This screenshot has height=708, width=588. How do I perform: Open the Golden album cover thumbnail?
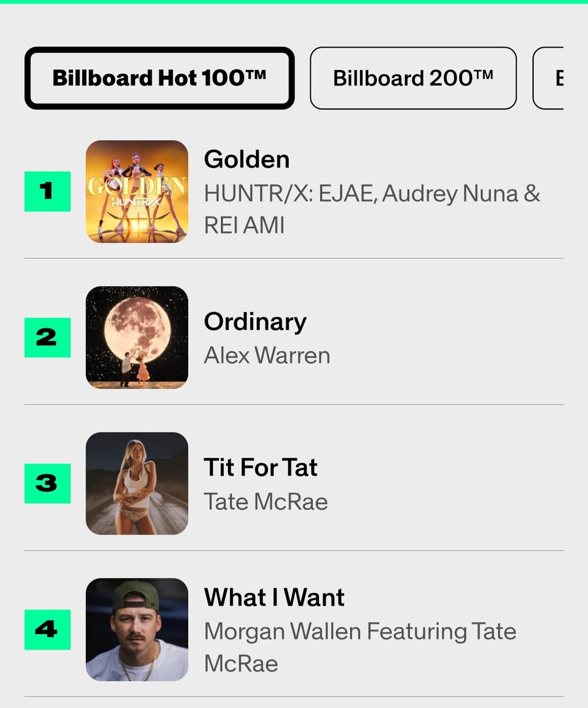pos(137,192)
